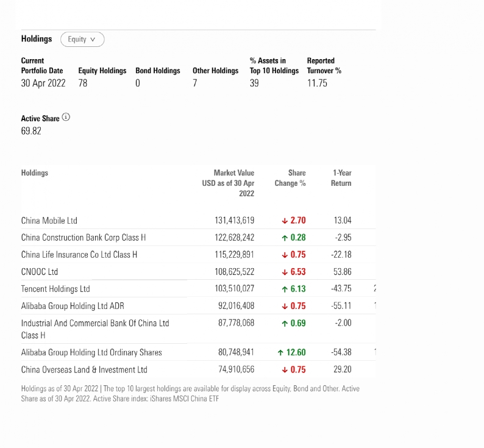Click the Equity Holdings count 78
This screenshot has width=484, height=448.
(x=83, y=84)
